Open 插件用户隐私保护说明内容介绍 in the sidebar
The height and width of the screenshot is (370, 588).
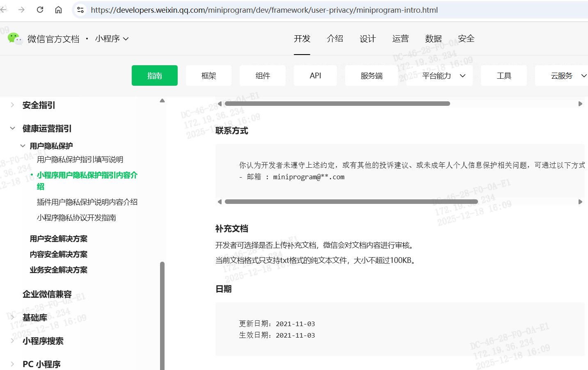(87, 202)
